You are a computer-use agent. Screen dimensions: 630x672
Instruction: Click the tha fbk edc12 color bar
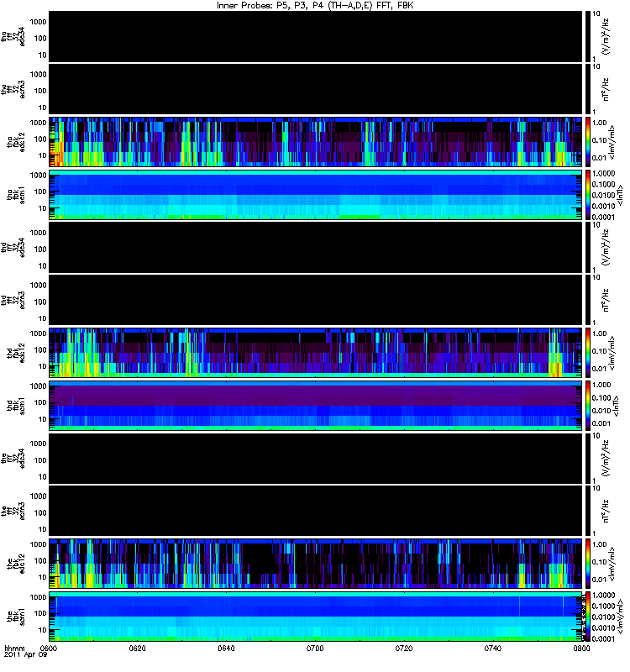coord(588,142)
